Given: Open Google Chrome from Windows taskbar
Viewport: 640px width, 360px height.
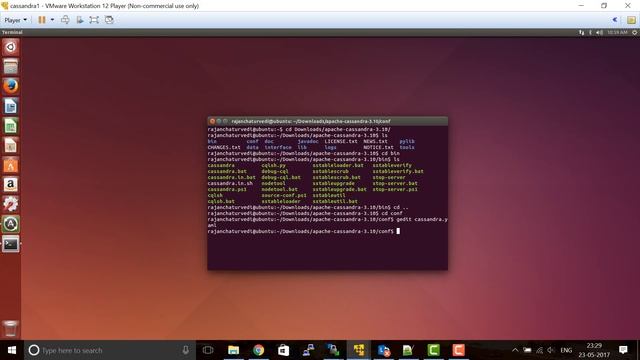Looking at the screenshot, I should click(x=258, y=350).
